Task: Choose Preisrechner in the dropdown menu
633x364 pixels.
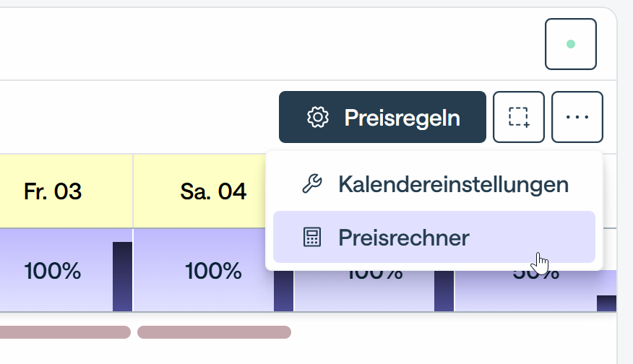Action: click(404, 237)
